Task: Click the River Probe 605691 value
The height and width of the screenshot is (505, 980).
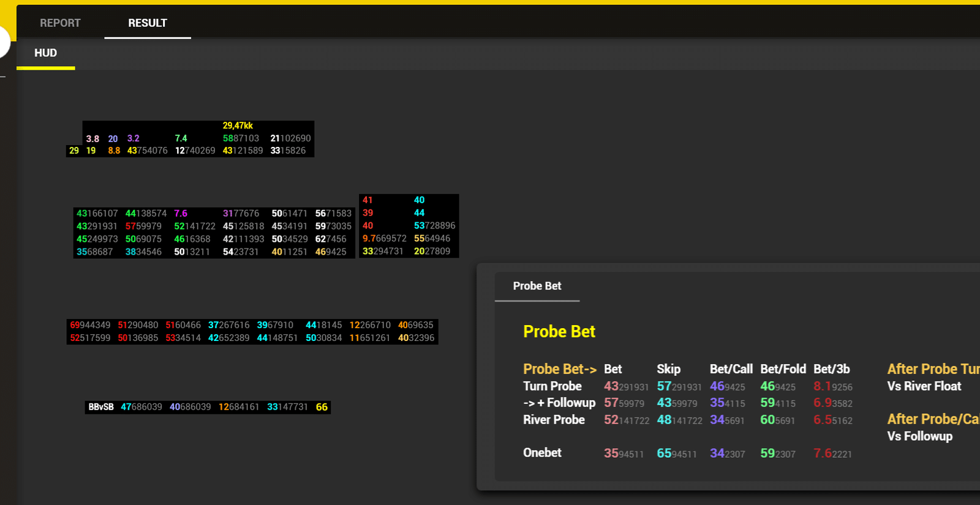Action: [x=777, y=420]
